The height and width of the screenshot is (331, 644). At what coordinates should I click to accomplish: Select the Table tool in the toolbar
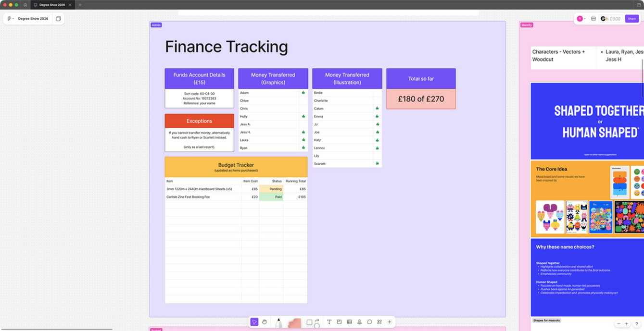[x=349, y=322]
